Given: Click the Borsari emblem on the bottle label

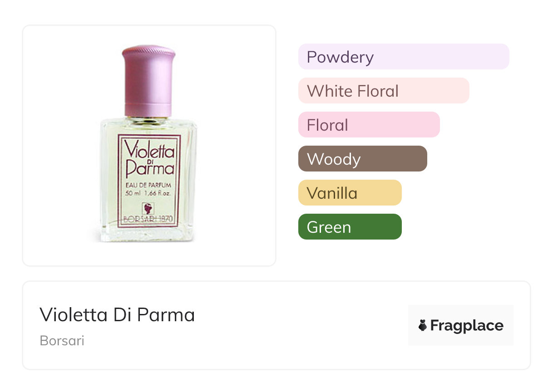Looking at the screenshot, I should tap(148, 209).
